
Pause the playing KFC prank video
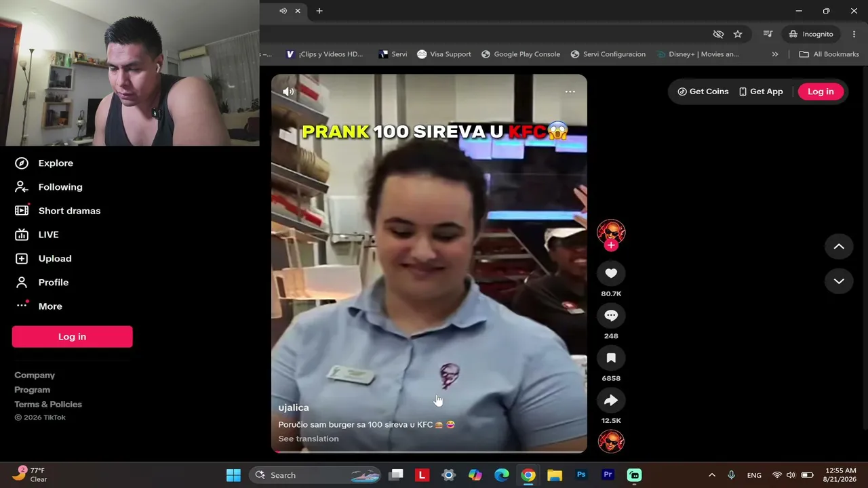click(x=429, y=263)
